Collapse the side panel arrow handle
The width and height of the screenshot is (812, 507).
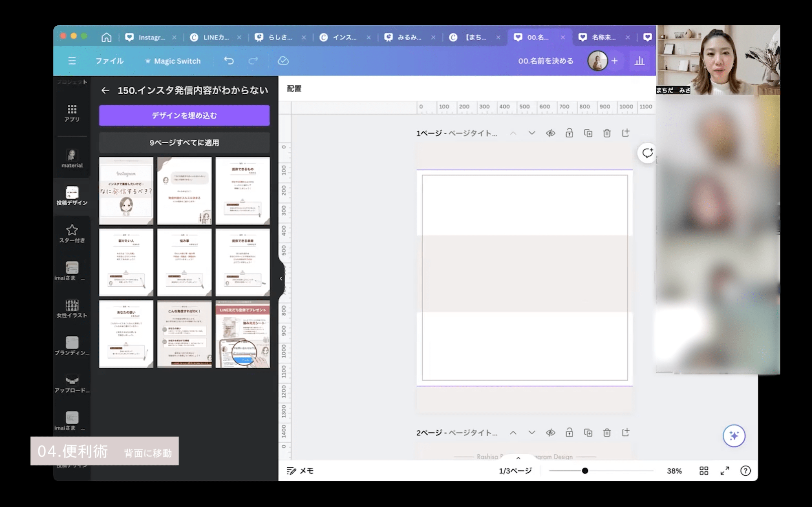click(x=281, y=278)
